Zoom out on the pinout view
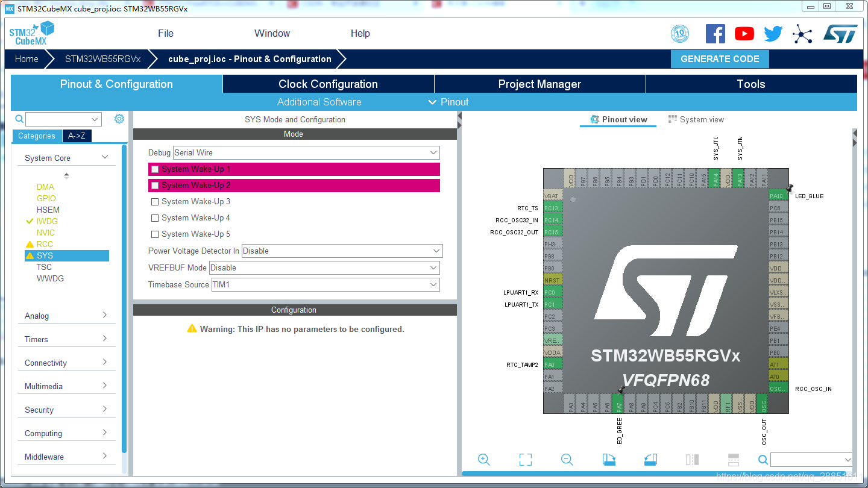Screen dimensions: 868x488 coord(567,460)
